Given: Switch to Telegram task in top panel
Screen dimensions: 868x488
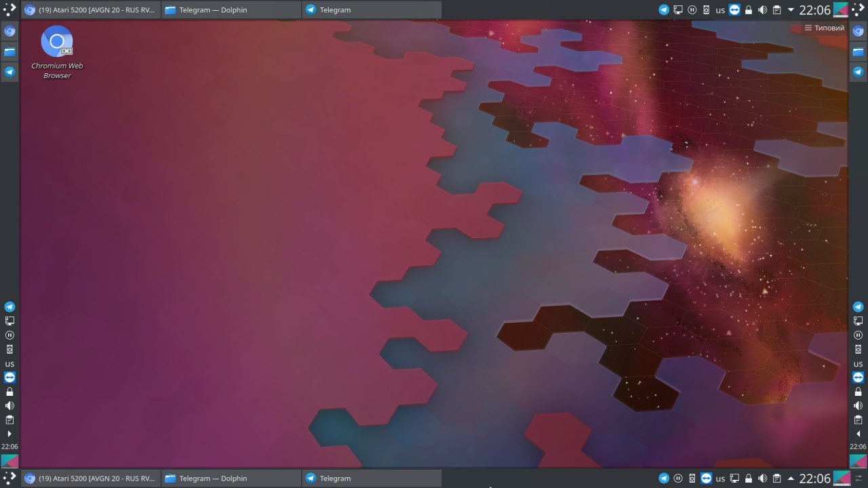Looking at the screenshot, I should pos(372,9).
